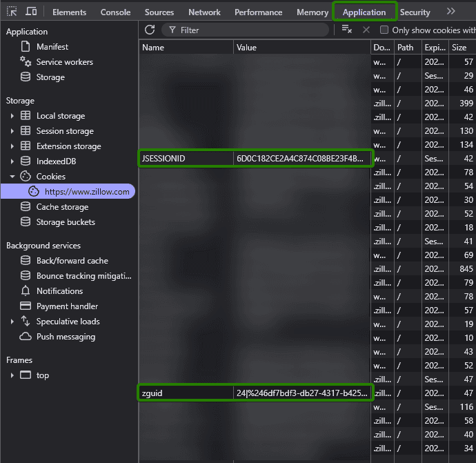The image size is (476, 463).
Task: Click the Manifest document icon
Action: pyautogui.click(x=26, y=46)
